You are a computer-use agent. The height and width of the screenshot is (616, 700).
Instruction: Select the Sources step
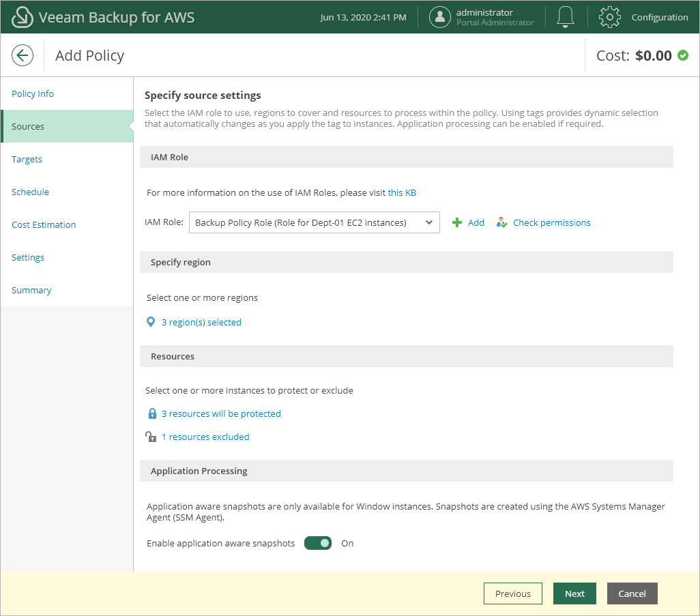click(67, 126)
